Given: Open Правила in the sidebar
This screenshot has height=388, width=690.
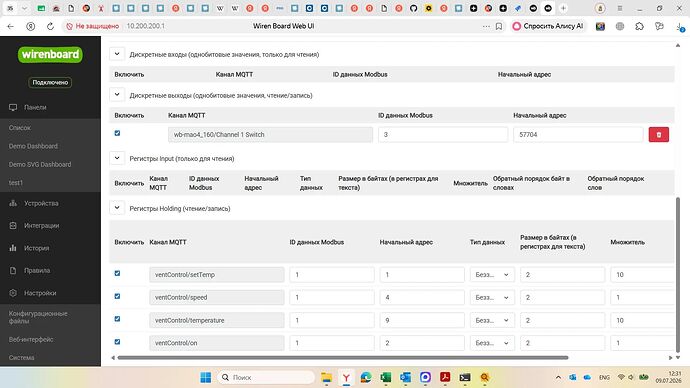Looking at the screenshot, I should point(37,271).
